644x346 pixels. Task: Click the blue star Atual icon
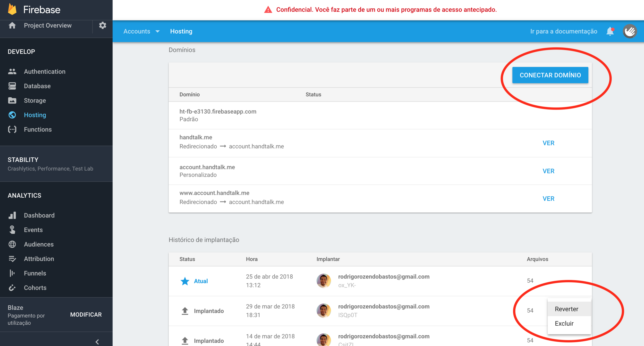click(x=185, y=281)
